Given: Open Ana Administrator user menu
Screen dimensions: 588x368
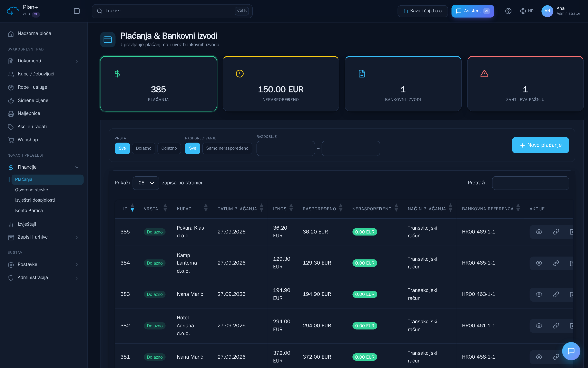Looking at the screenshot, I should coord(561,11).
